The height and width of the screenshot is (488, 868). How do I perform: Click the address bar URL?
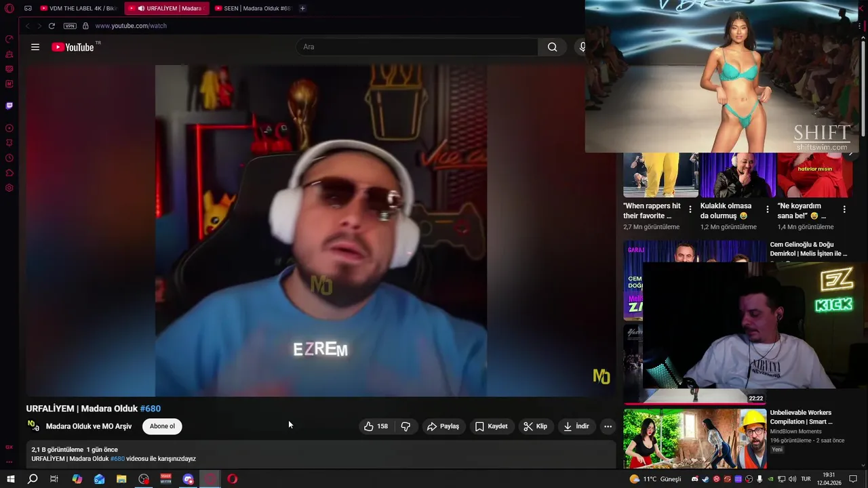point(131,26)
